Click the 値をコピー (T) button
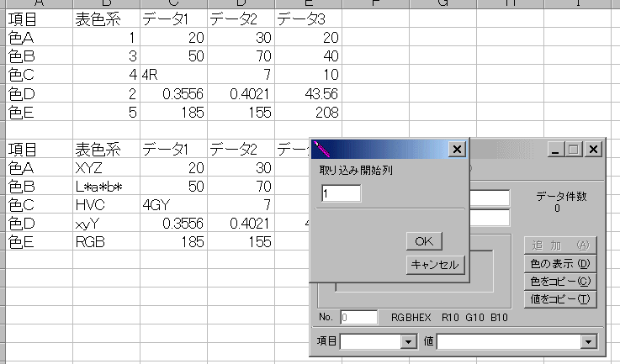 tap(560, 298)
